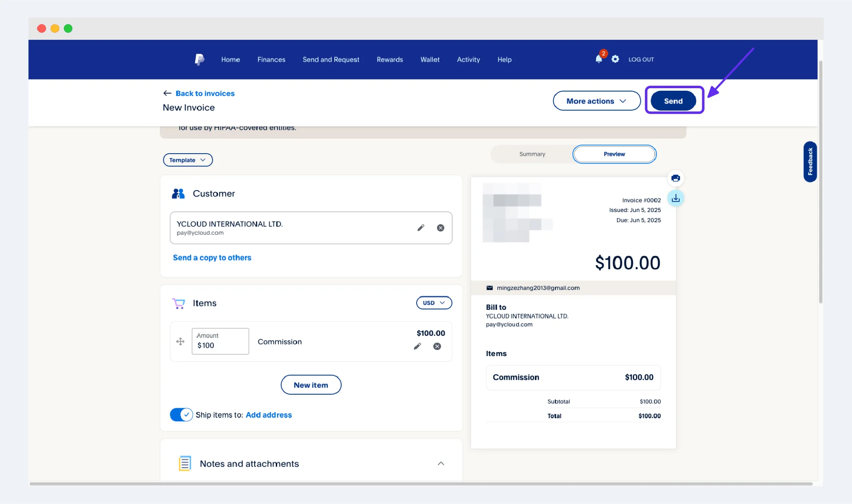The image size is (852, 504).
Task: Collapse the Notes and attachments section
Action: click(441, 463)
